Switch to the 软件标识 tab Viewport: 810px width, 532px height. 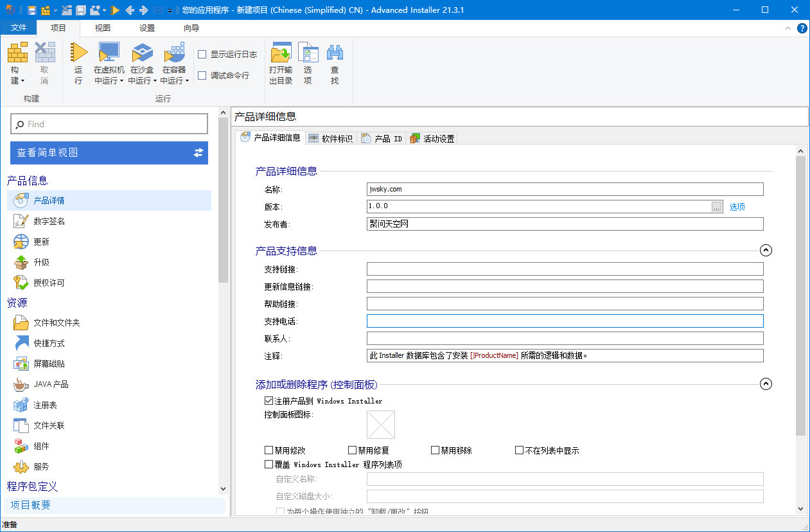[330, 138]
